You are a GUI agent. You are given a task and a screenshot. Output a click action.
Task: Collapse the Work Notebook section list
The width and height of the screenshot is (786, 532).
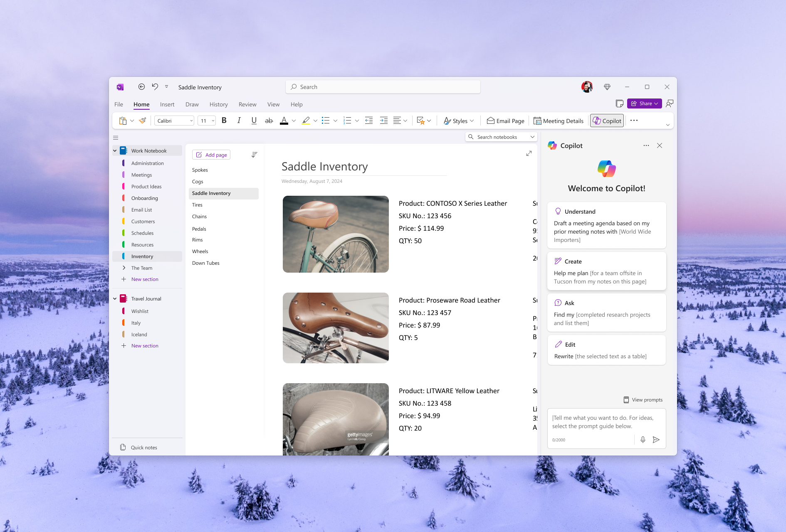pos(115,150)
